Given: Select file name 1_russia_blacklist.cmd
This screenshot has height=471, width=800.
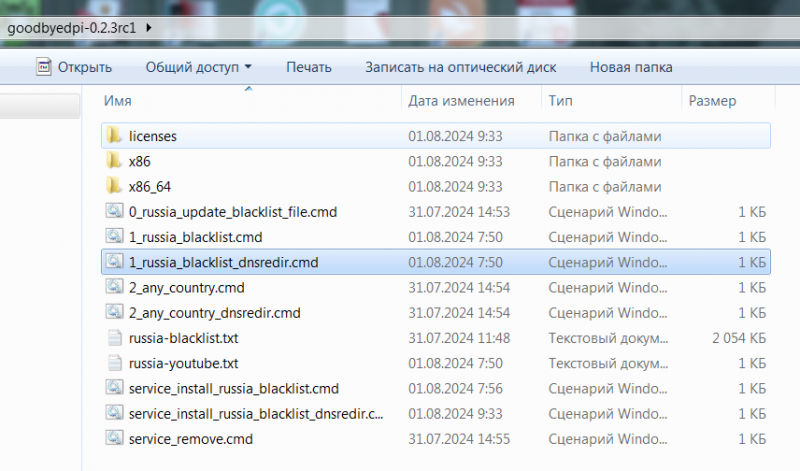Looking at the screenshot, I should pyautogui.click(x=195, y=237).
